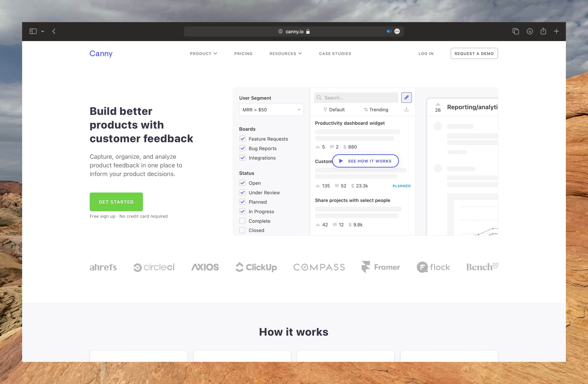588x384 pixels.
Task: Click inside the Search field
Action: [x=356, y=98]
